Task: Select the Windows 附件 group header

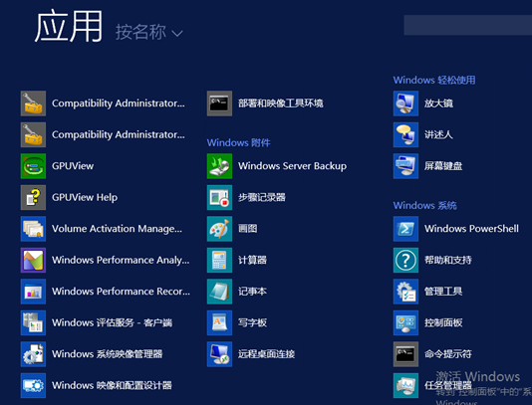Action: (238, 142)
